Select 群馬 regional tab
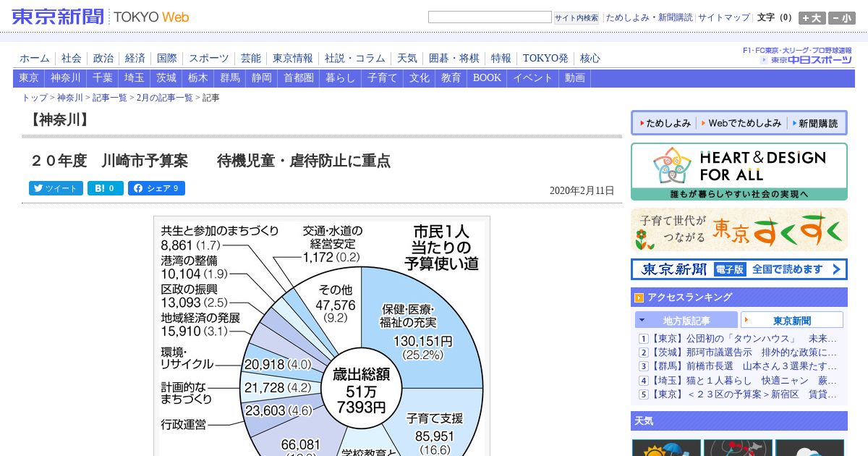The width and height of the screenshot is (868, 456). [x=230, y=78]
